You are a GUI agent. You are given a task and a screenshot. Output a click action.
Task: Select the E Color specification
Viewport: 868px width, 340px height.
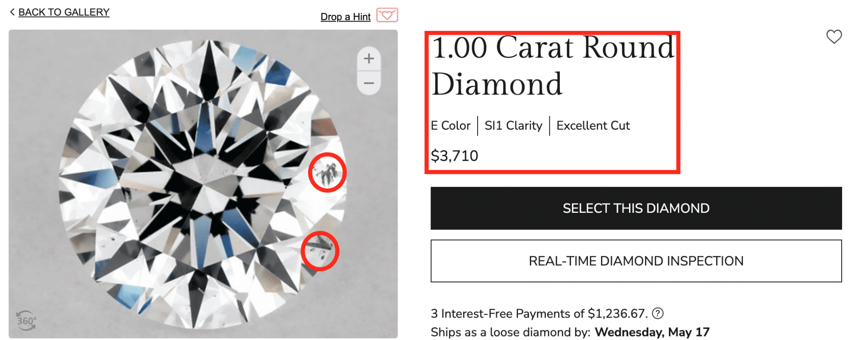click(451, 125)
